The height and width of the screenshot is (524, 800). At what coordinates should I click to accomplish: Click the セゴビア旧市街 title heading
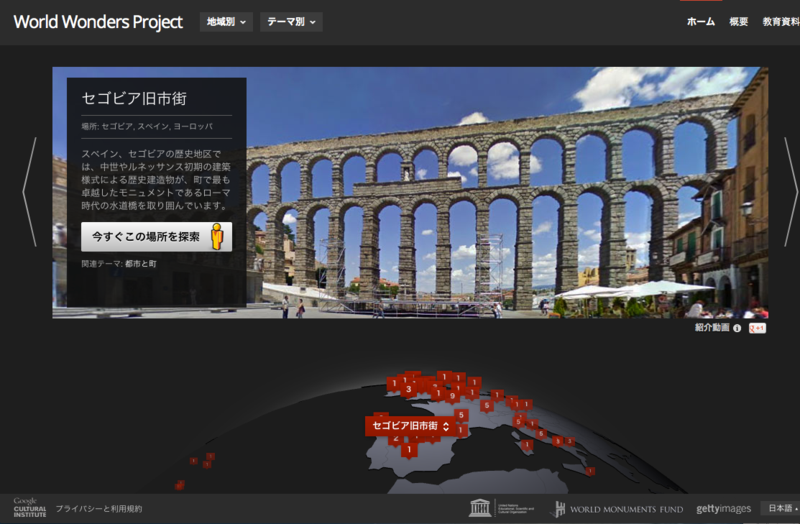coord(134,98)
